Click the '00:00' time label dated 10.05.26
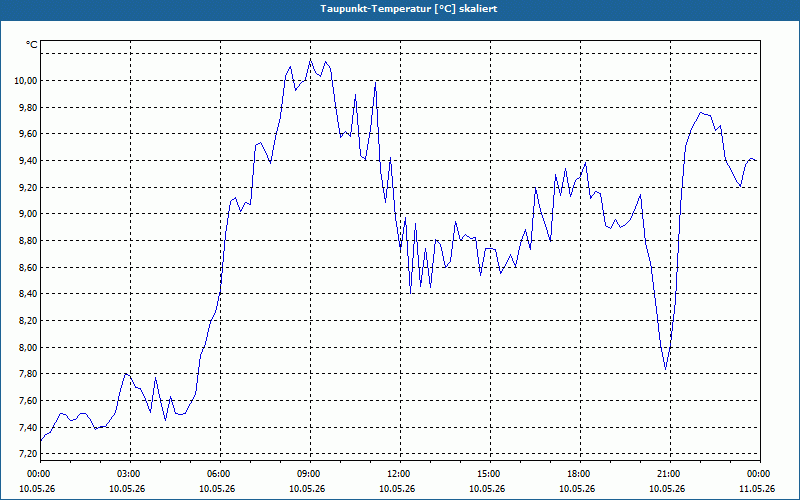Image resolution: width=800 pixels, height=500 pixels. (38, 474)
